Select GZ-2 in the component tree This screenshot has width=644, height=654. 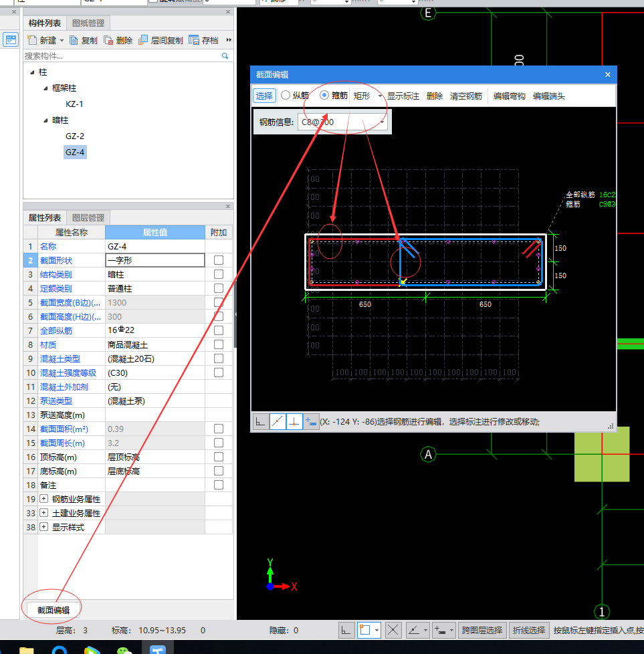click(75, 136)
